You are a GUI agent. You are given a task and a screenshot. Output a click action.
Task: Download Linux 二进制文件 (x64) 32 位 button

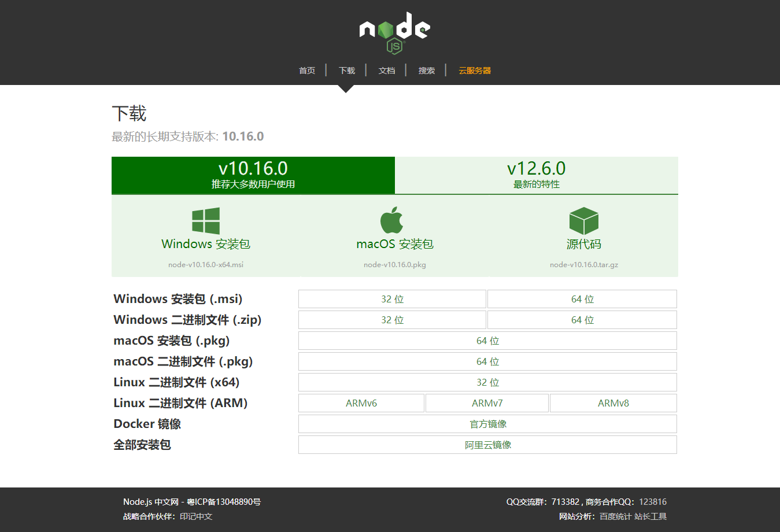(x=487, y=382)
